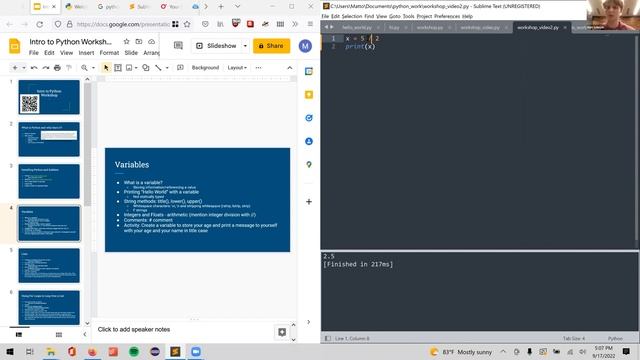This screenshot has width=640, height=360.
Task: Hide the Slides toolbar menus with up chevron
Action: point(290,68)
